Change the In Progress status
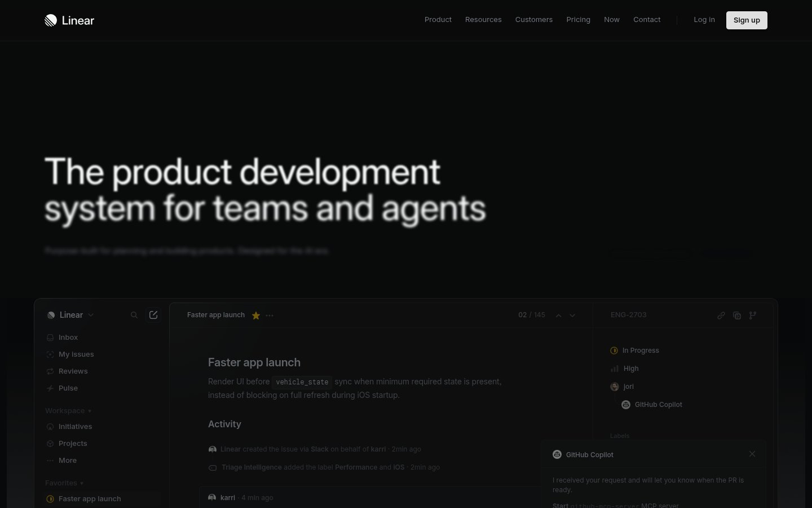The image size is (812, 508). 640,351
